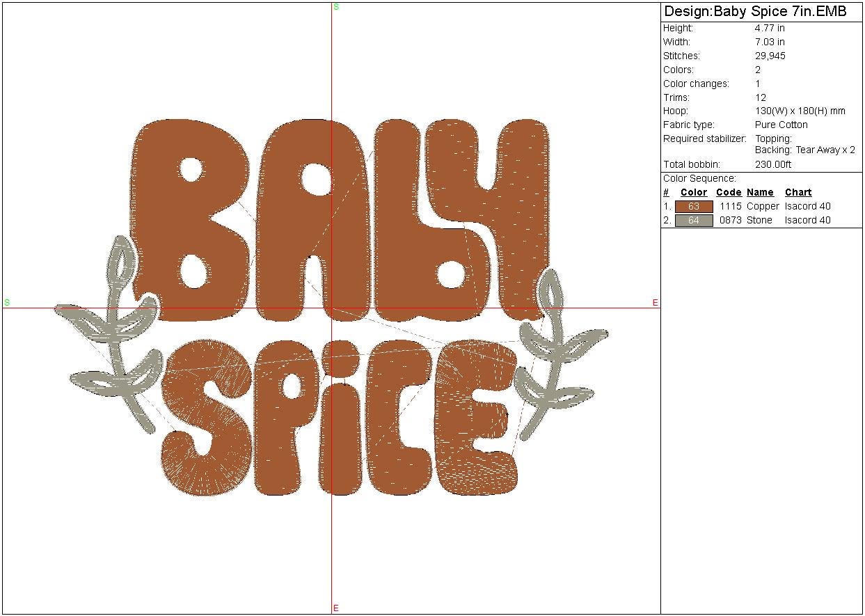Click the underlined Color column header
Image resolution: width=865 pixels, height=616 pixels.
694,193
